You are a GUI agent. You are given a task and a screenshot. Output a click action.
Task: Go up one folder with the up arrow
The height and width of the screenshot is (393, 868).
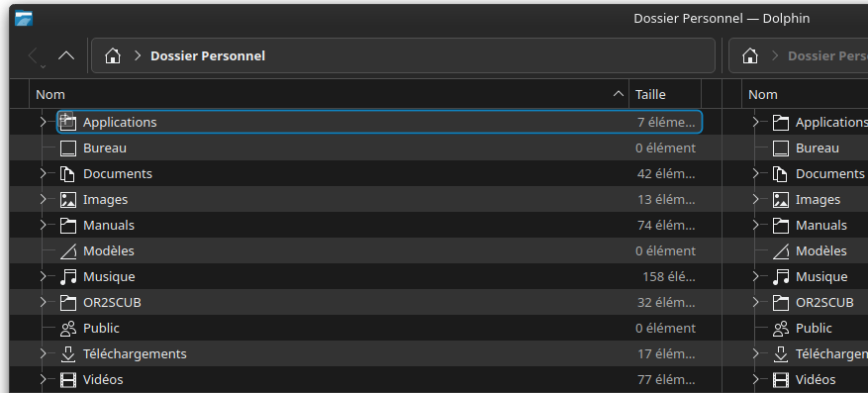click(66, 55)
